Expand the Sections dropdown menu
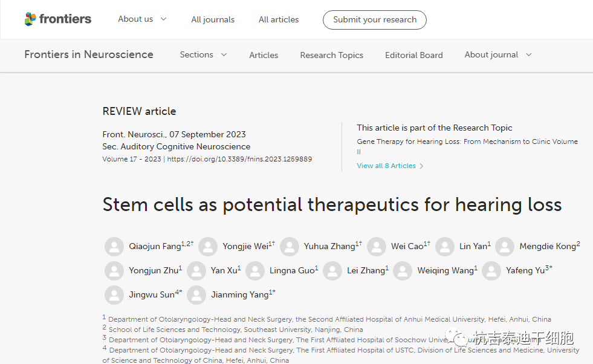Image resolution: width=593 pixels, height=364 pixels. tap(203, 55)
